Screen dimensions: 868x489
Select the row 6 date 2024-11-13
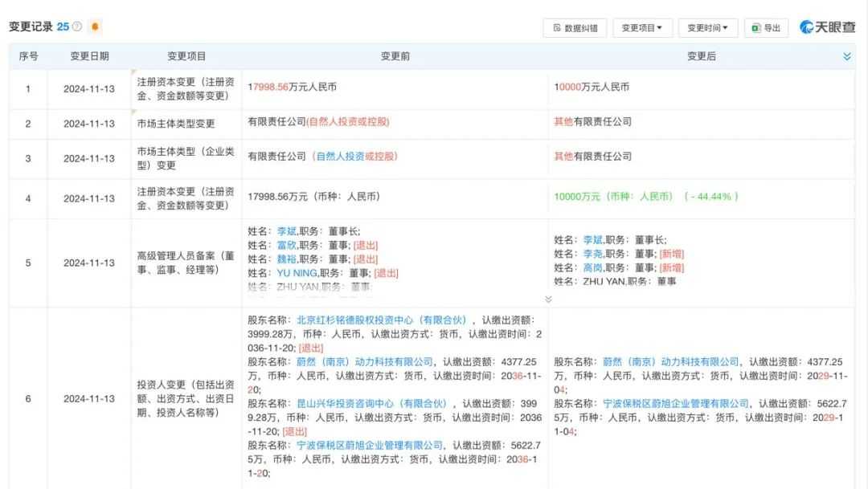point(89,399)
